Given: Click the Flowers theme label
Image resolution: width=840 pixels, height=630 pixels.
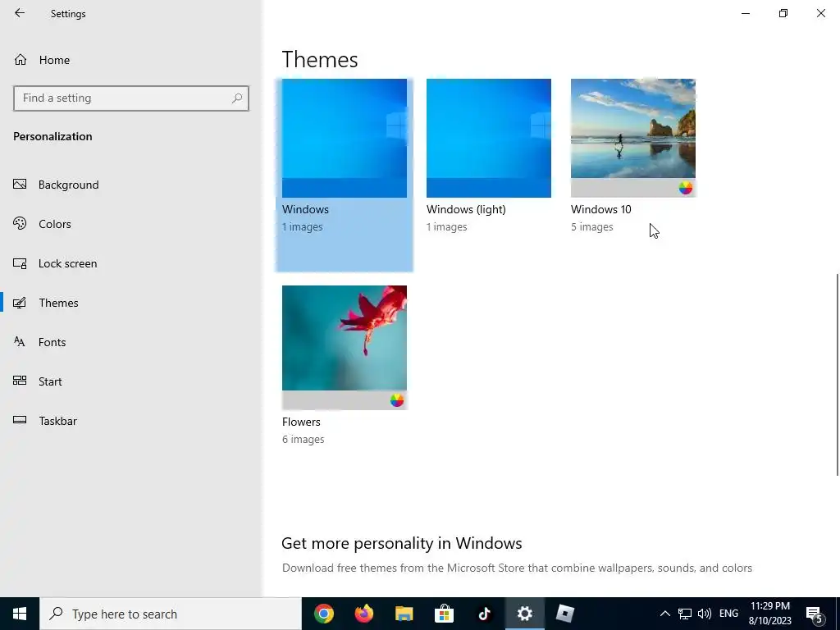Looking at the screenshot, I should [x=301, y=422].
